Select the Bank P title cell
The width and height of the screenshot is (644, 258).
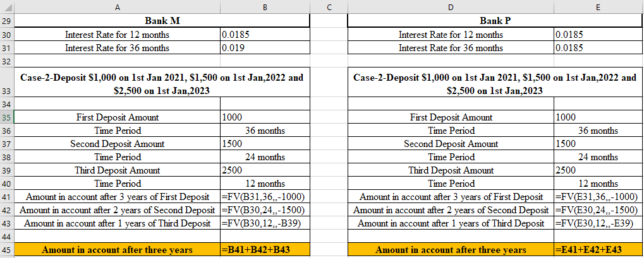(495, 21)
